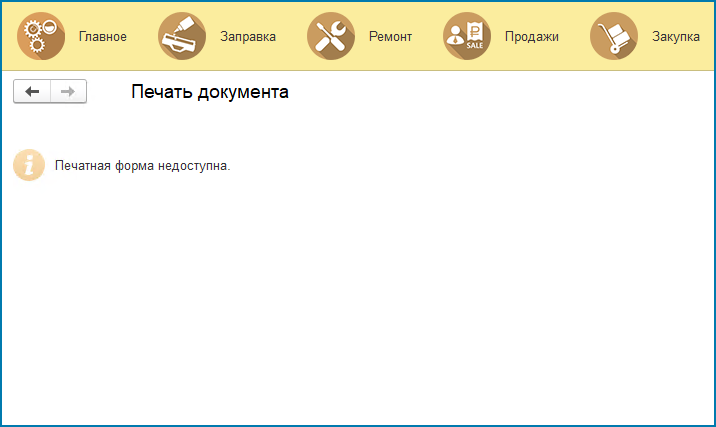Viewport: 716px width, 427px height.
Task: Open the Главное gears icon
Action: pos(41,36)
